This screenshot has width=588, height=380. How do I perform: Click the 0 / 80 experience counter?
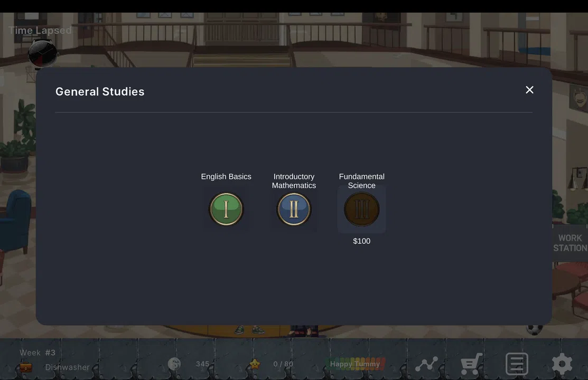[283, 364]
